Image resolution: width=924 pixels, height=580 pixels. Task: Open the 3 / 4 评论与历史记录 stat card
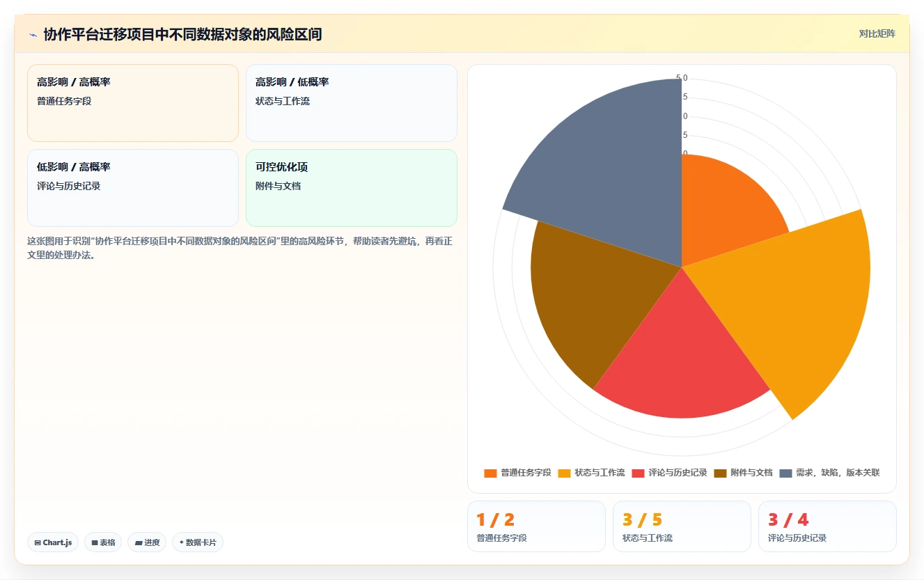point(827,526)
